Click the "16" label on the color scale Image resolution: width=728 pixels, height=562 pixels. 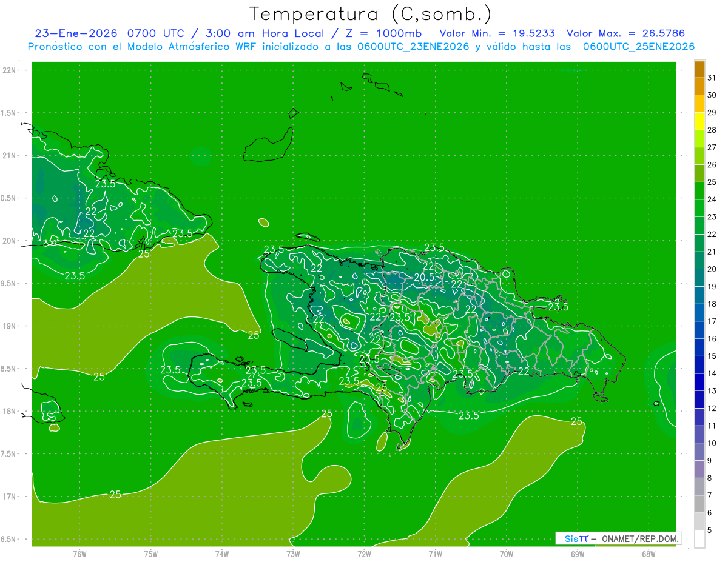712,338
